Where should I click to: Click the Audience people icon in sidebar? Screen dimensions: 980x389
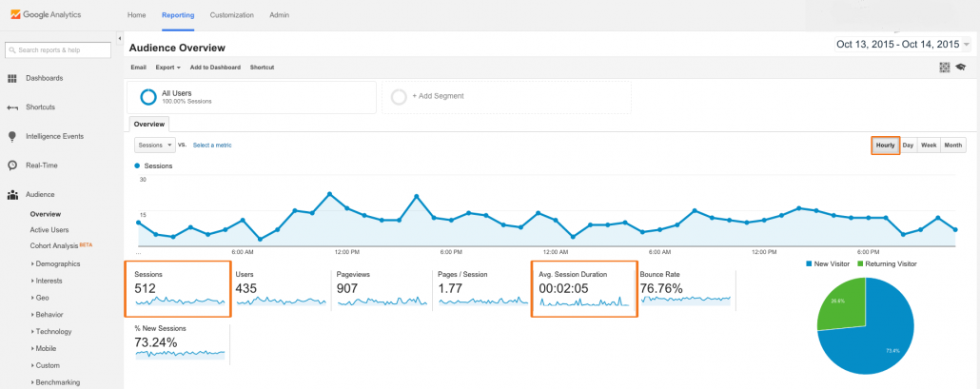(x=12, y=195)
